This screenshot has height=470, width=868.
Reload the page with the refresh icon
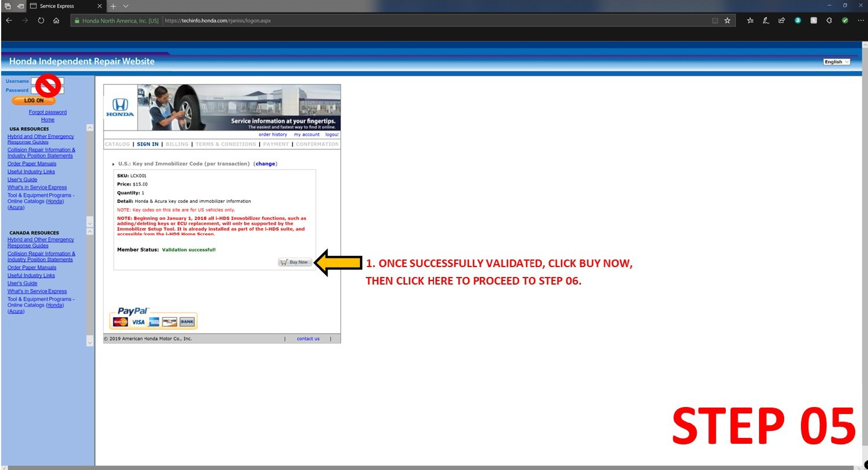point(41,20)
